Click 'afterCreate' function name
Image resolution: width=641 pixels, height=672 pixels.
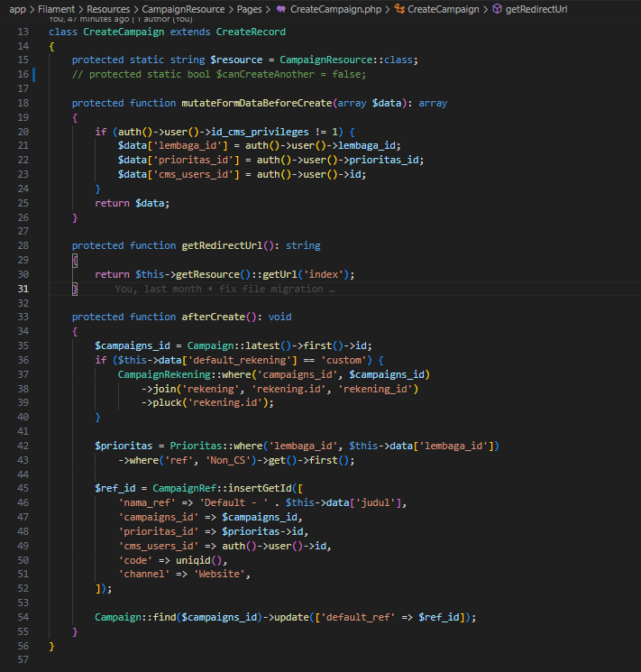214,317
